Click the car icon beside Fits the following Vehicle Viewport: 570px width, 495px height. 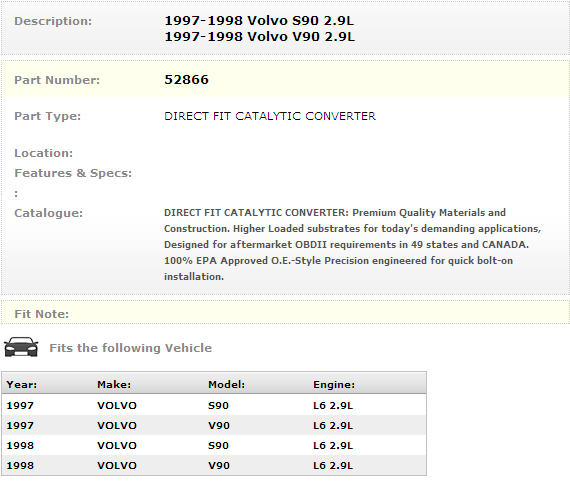pyautogui.click(x=21, y=347)
